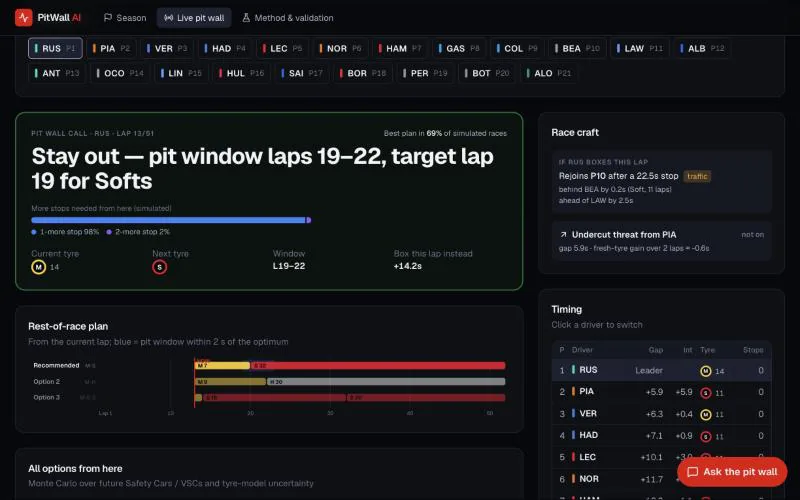The image size is (800, 500).
Task: Select driver chip LEC P5
Action: click(x=283, y=48)
